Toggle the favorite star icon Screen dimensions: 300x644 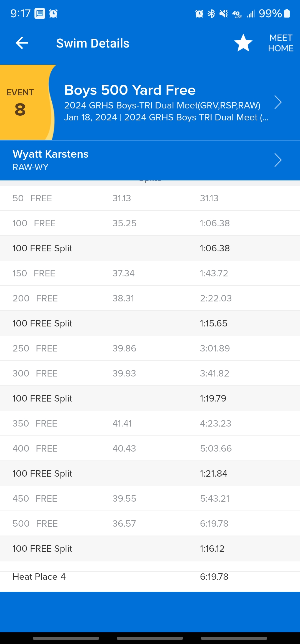243,43
